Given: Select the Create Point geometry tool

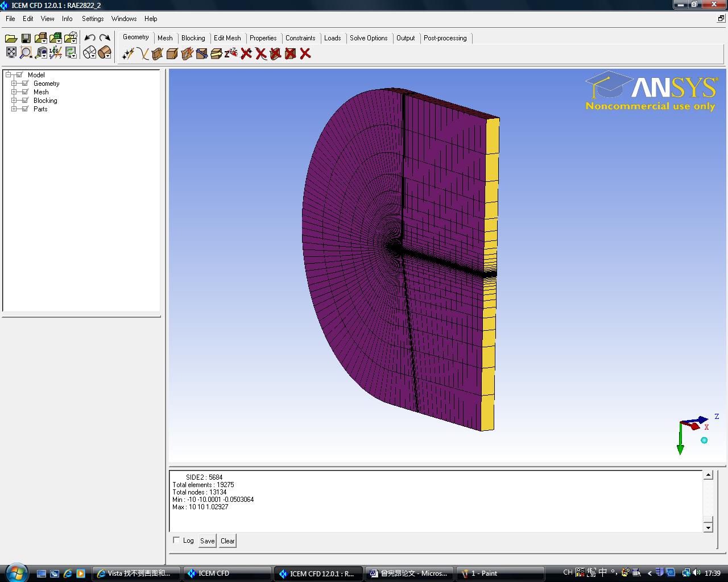Looking at the screenshot, I should coord(128,53).
